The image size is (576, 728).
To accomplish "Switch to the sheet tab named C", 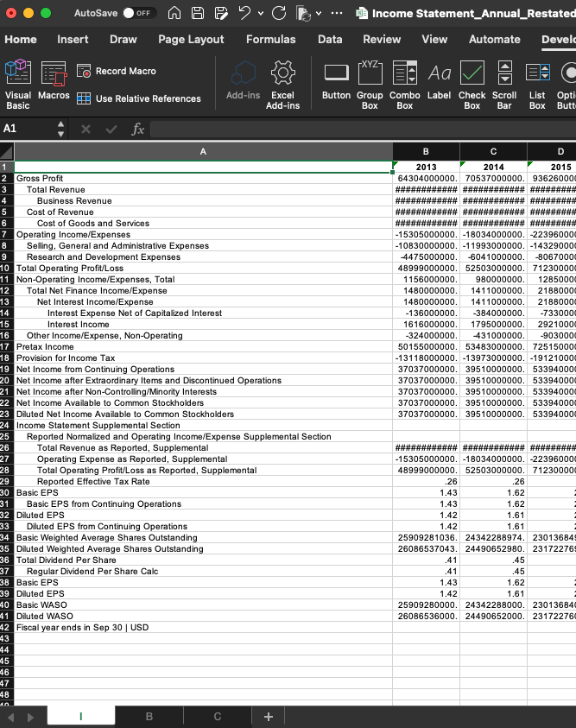I will tap(218, 717).
